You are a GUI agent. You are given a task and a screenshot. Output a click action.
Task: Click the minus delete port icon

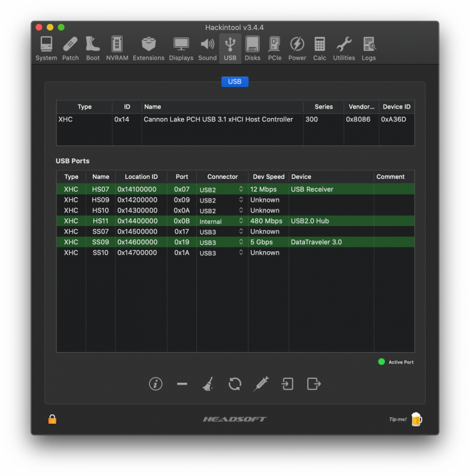[182, 384]
